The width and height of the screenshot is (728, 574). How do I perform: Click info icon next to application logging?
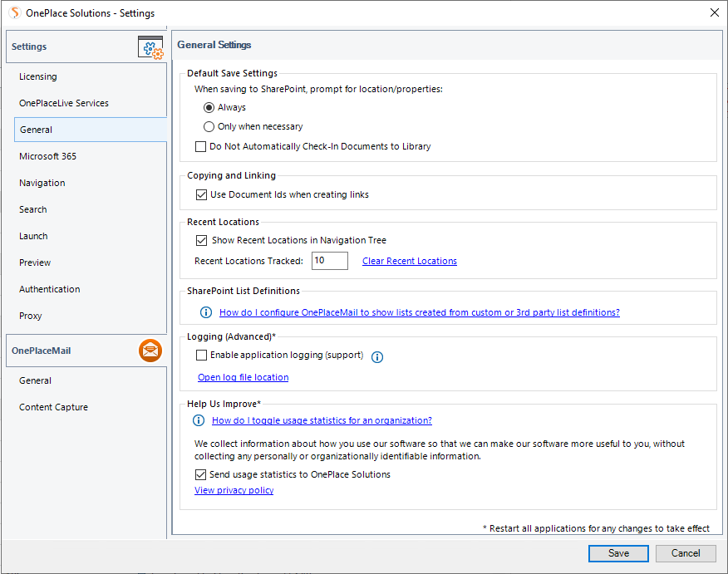click(376, 356)
